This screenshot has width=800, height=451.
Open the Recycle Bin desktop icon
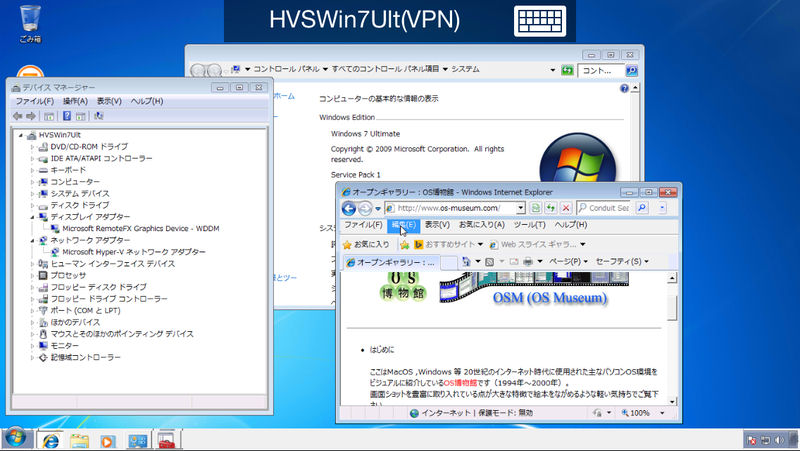pyautogui.click(x=30, y=23)
